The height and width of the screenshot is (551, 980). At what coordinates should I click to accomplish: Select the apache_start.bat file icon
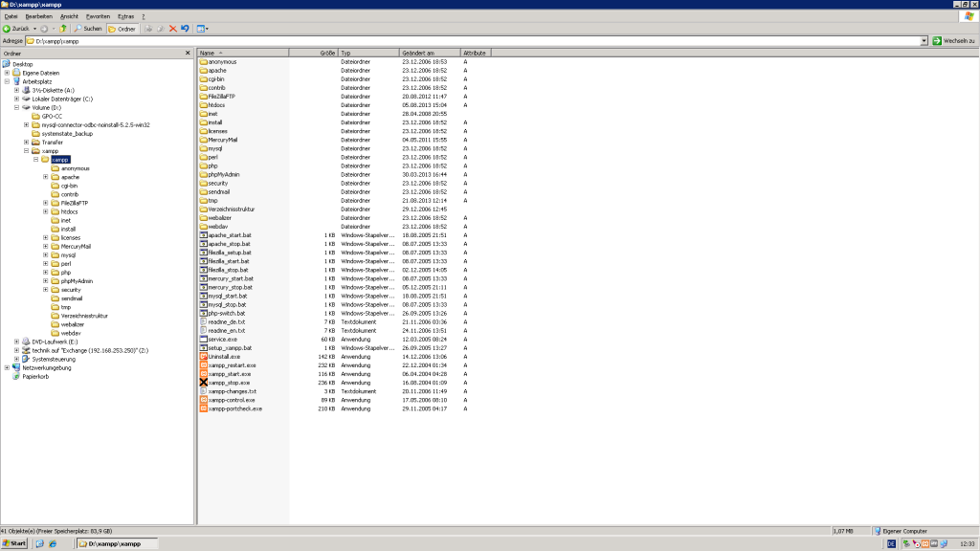(203, 235)
